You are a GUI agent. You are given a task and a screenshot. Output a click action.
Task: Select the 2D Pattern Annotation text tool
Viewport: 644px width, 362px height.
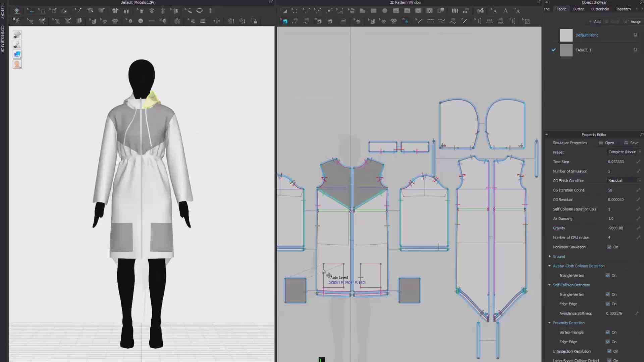[x=505, y=11]
